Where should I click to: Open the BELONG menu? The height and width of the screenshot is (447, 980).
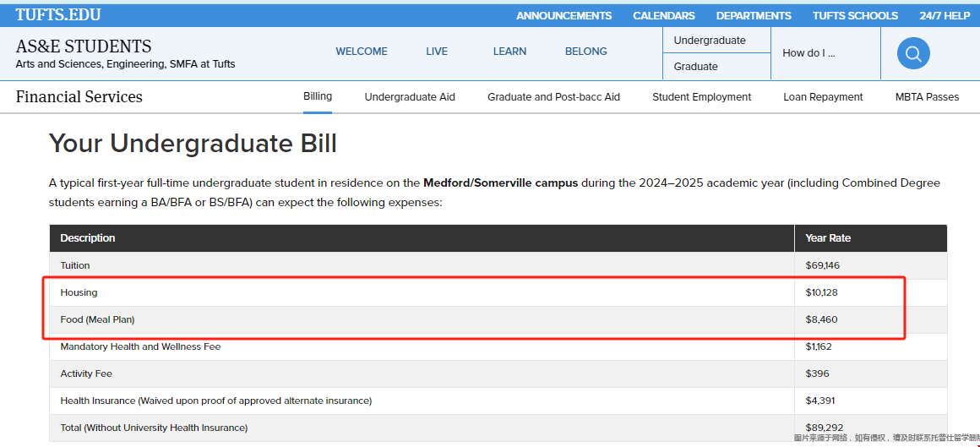(586, 52)
